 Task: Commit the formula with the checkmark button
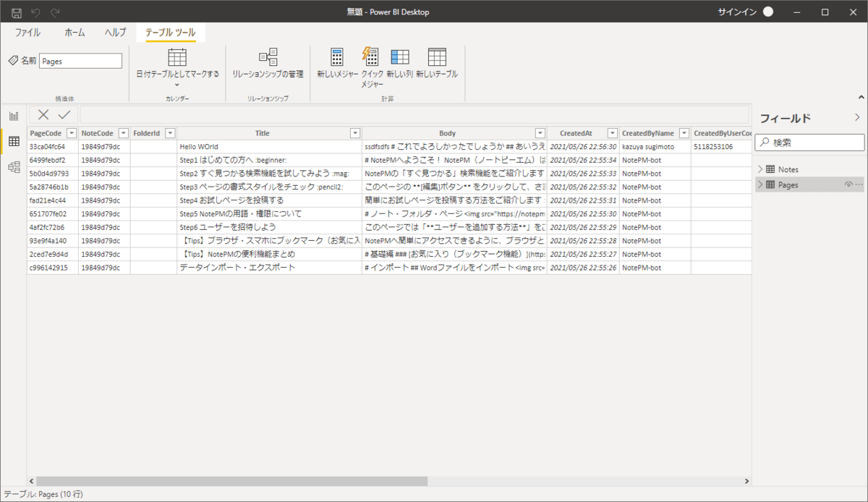[64, 115]
